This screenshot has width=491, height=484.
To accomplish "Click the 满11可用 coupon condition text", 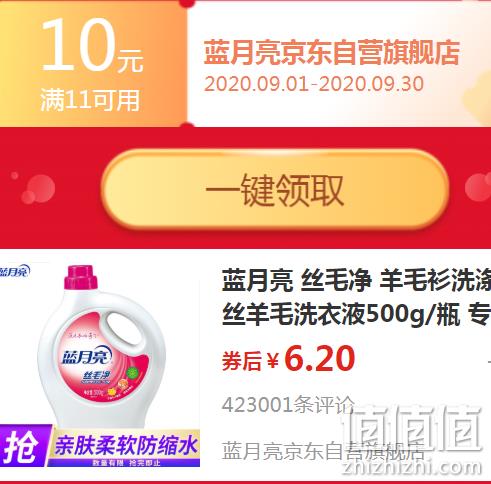I will click(x=90, y=100).
